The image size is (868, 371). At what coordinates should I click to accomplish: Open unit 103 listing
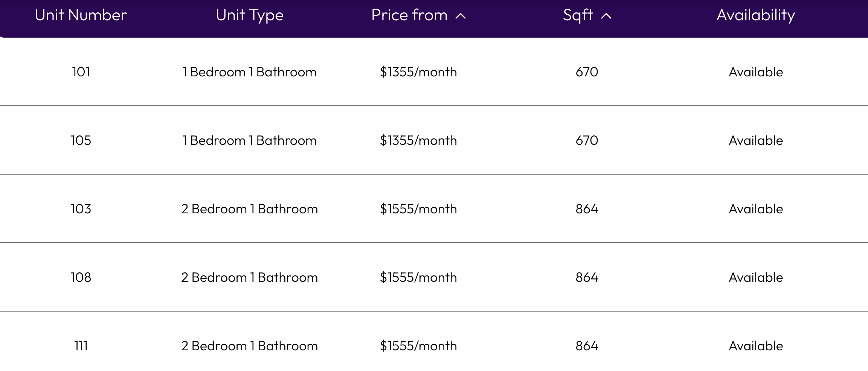(81, 209)
